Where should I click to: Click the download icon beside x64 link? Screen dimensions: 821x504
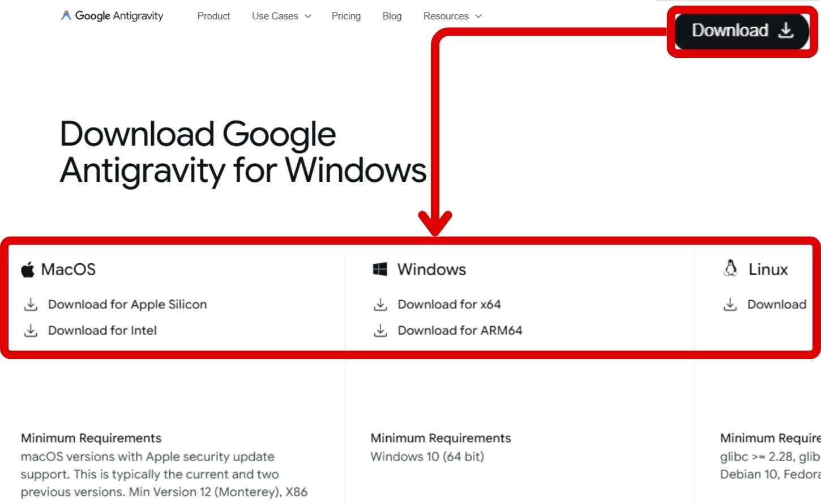pyautogui.click(x=380, y=304)
